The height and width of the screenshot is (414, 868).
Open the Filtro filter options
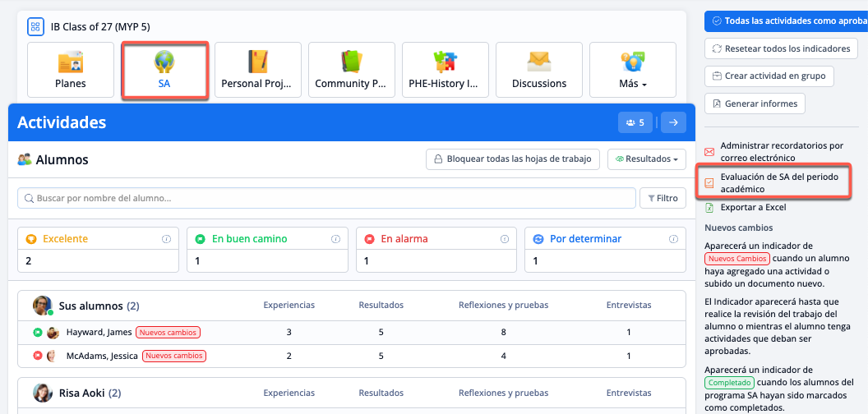[663, 198]
